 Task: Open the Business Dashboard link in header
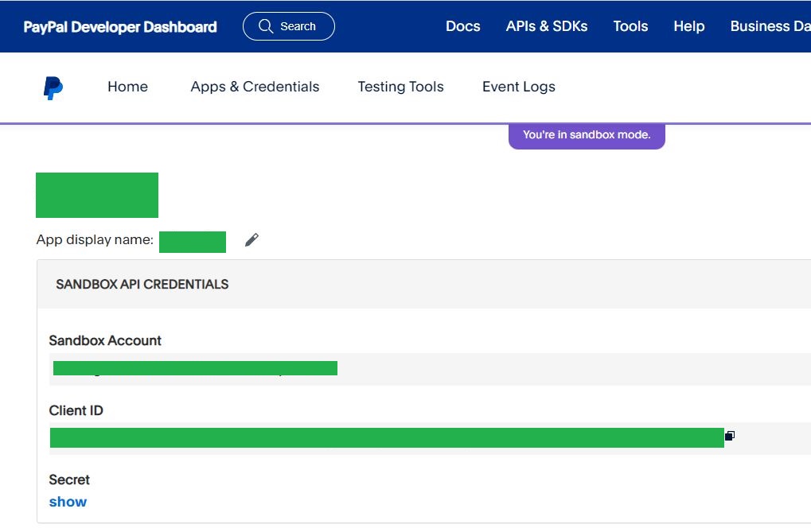pos(770,26)
